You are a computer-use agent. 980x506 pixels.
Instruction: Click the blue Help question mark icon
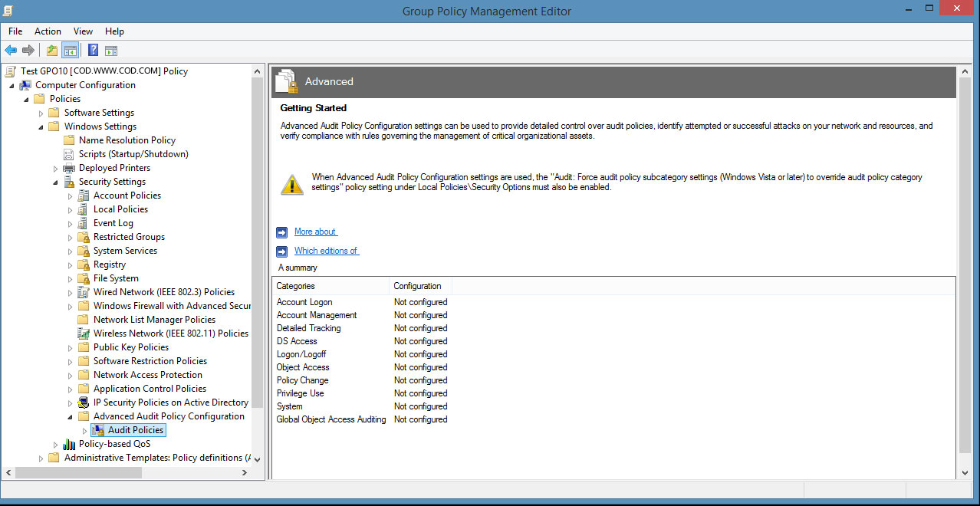pyautogui.click(x=93, y=51)
